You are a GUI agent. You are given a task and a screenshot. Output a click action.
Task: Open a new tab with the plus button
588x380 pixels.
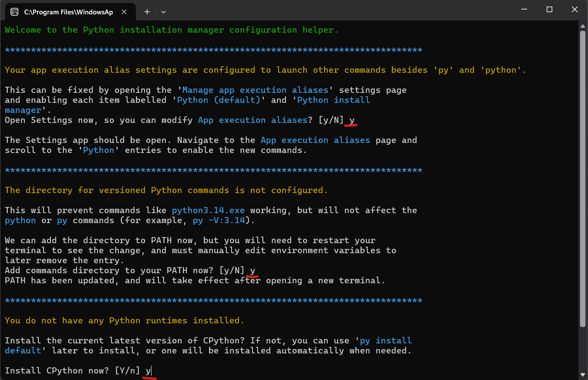[x=147, y=12]
